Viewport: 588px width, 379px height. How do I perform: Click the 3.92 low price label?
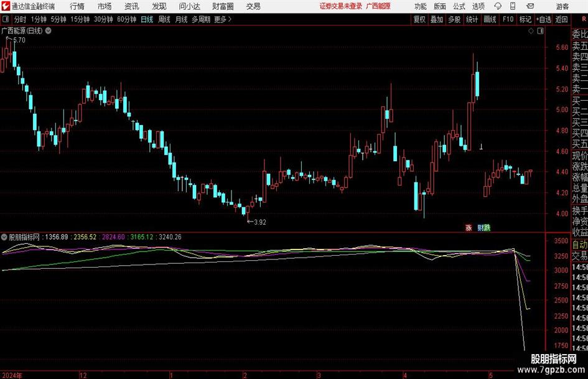click(260, 222)
